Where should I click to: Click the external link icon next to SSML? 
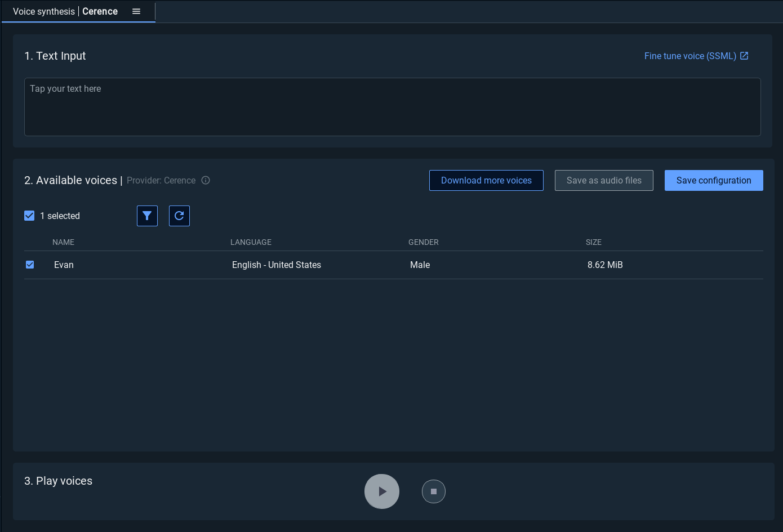pos(744,56)
